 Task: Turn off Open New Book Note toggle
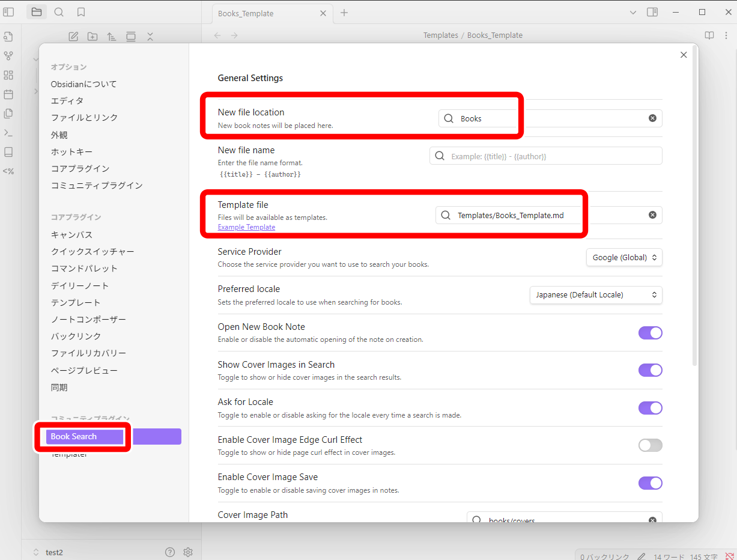(650, 333)
